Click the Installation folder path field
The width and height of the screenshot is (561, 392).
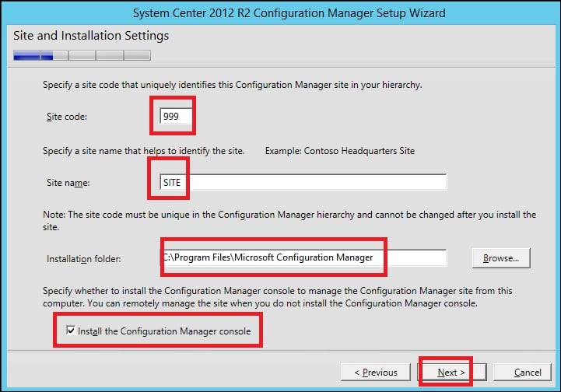303,257
